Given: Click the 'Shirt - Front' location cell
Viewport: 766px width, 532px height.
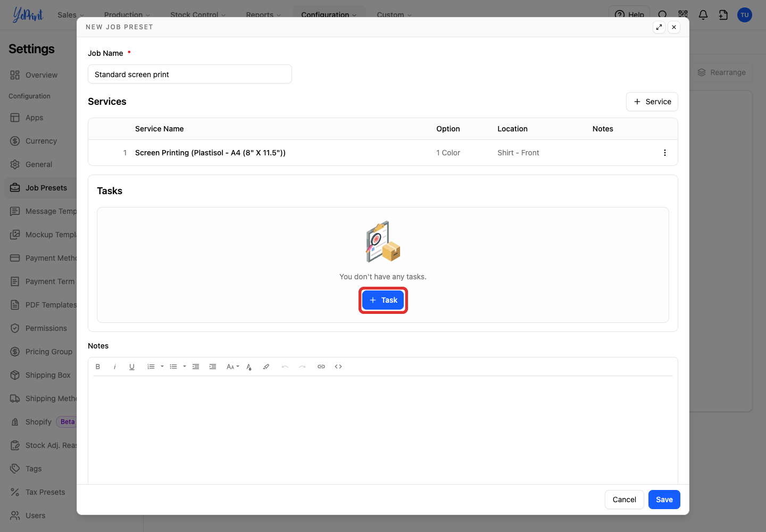Looking at the screenshot, I should (518, 153).
